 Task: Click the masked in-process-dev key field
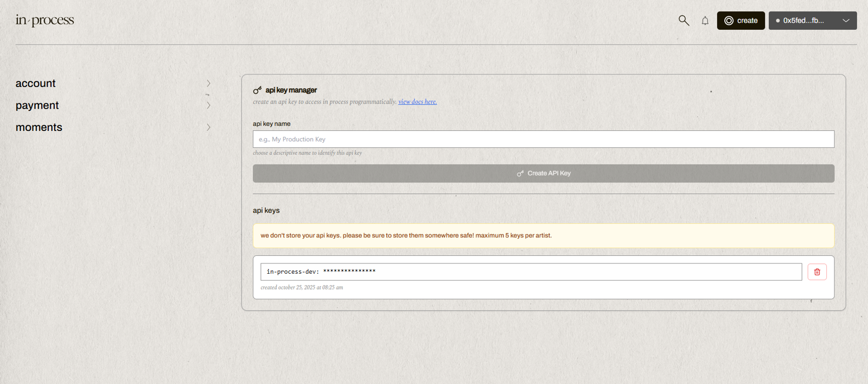(x=531, y=272)
